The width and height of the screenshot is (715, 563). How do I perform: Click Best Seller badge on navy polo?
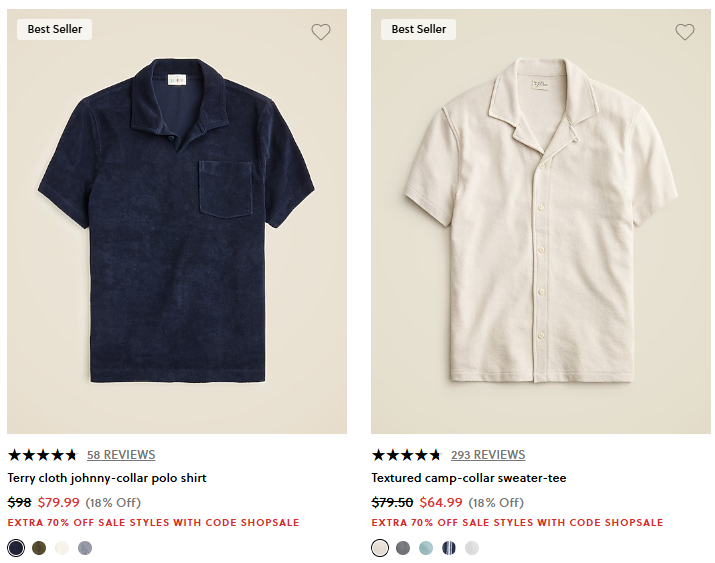[x=55, y=29]
